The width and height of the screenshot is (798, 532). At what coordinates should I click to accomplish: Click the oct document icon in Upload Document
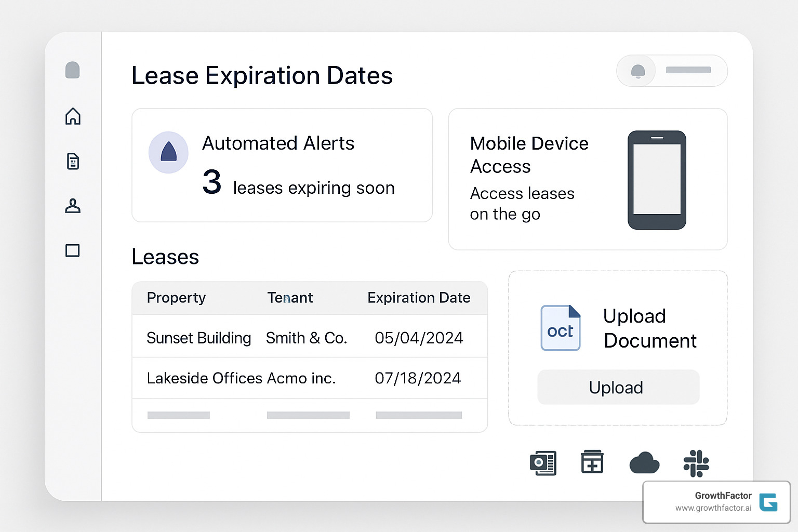[561, 328]
